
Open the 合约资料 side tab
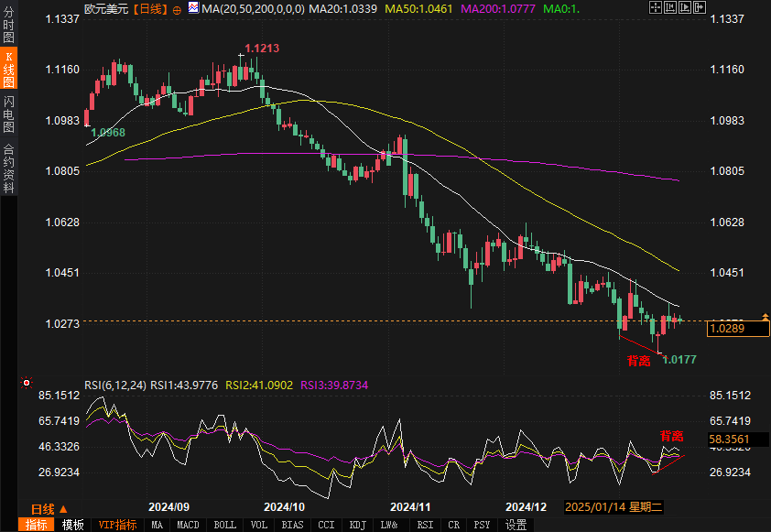tap(8, 168)
